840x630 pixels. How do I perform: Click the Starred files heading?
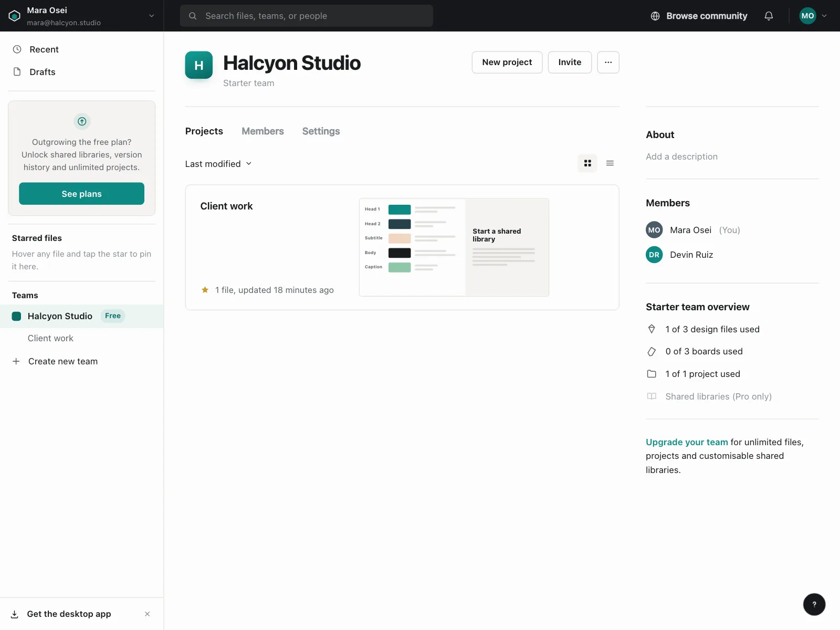click(x=37, y=238)
